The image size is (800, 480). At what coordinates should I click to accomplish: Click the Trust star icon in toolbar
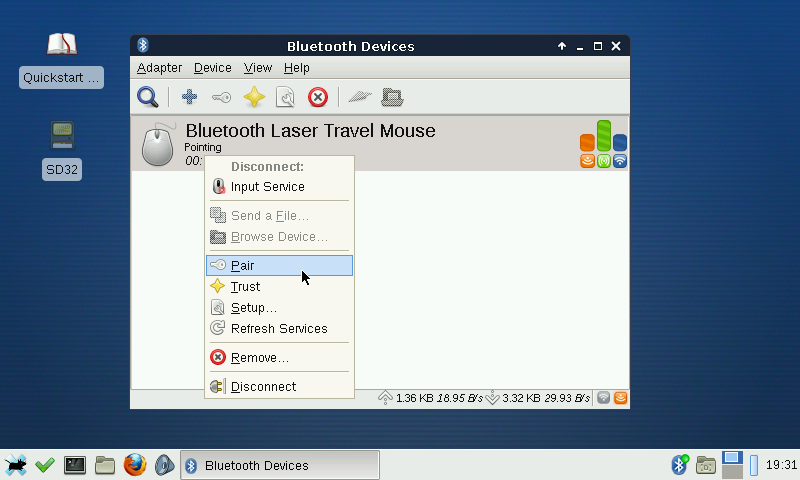point(254,97)
